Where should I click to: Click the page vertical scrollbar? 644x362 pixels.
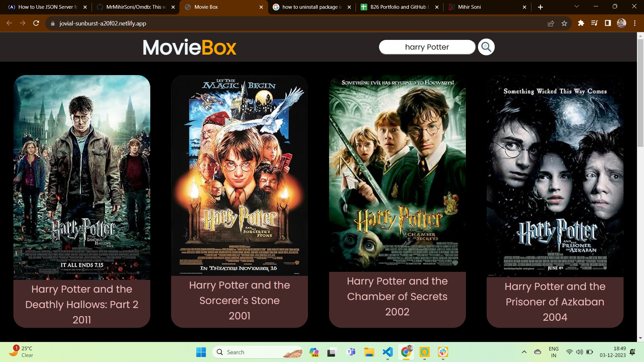tap(640, 93)
